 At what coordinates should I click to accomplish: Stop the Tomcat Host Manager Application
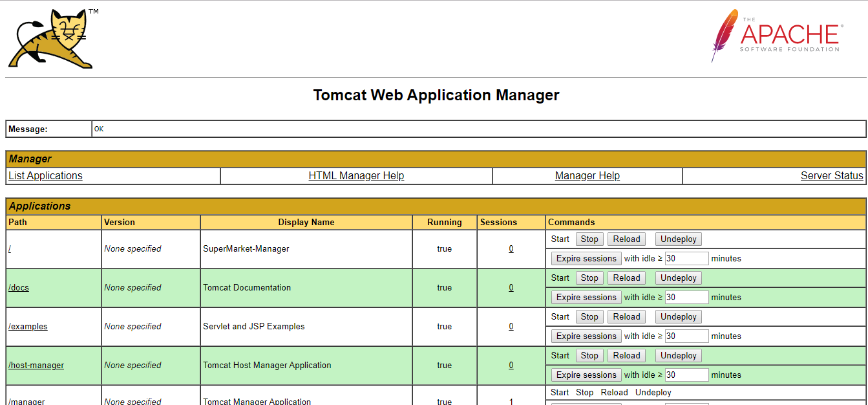589,356
